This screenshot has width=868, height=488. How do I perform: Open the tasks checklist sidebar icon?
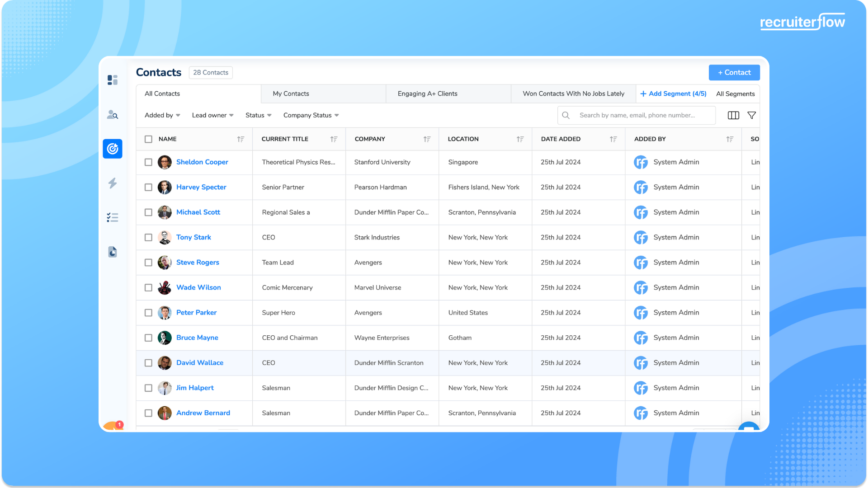pos(113,218)
